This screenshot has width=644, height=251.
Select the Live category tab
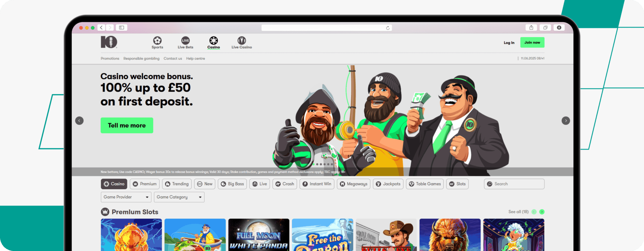[x=259, y=184]
